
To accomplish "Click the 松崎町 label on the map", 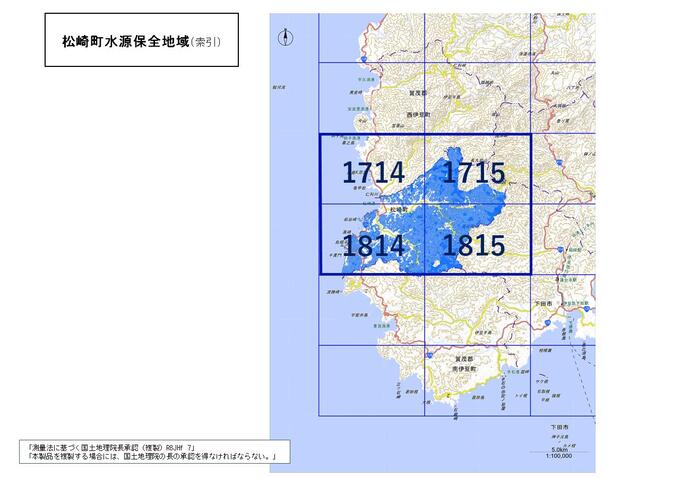I will (399, 210).
